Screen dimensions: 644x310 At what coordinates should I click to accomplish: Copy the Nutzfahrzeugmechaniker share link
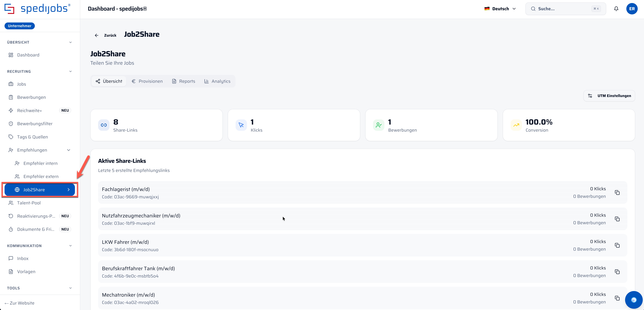point(617,219)
